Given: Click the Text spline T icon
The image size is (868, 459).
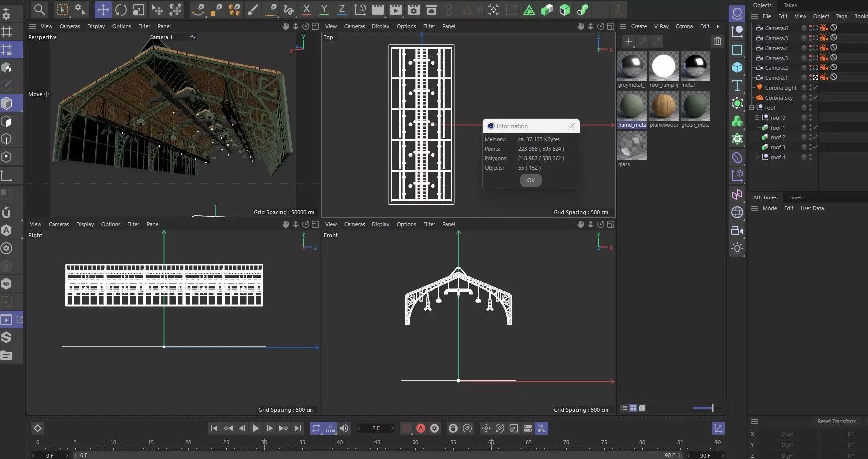Looking at the screenshot, I should tap(737, 85).
